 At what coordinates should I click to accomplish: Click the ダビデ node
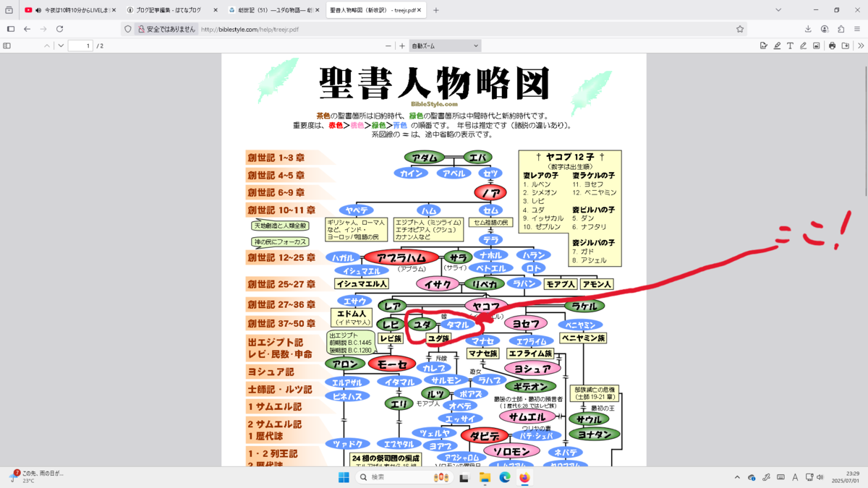[485, 436]
